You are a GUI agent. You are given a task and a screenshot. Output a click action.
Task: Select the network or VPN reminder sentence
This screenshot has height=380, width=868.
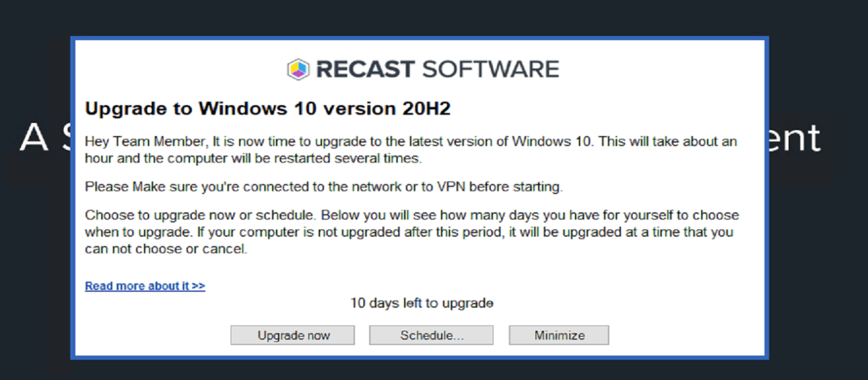point(323,187)
